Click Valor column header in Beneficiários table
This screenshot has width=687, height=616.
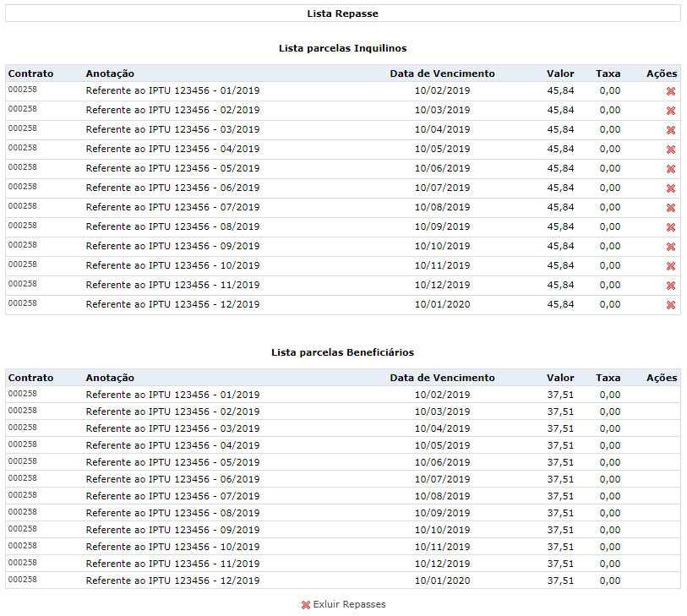(x=560, y=378)
